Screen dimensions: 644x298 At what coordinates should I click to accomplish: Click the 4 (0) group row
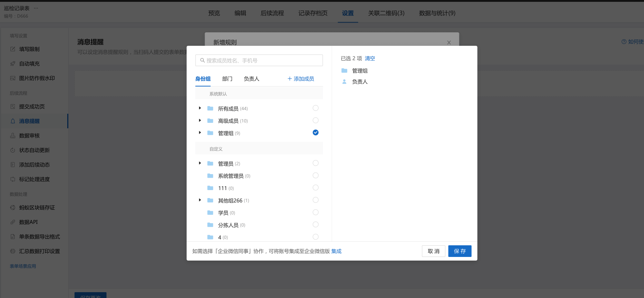click(x=259, y=237)
